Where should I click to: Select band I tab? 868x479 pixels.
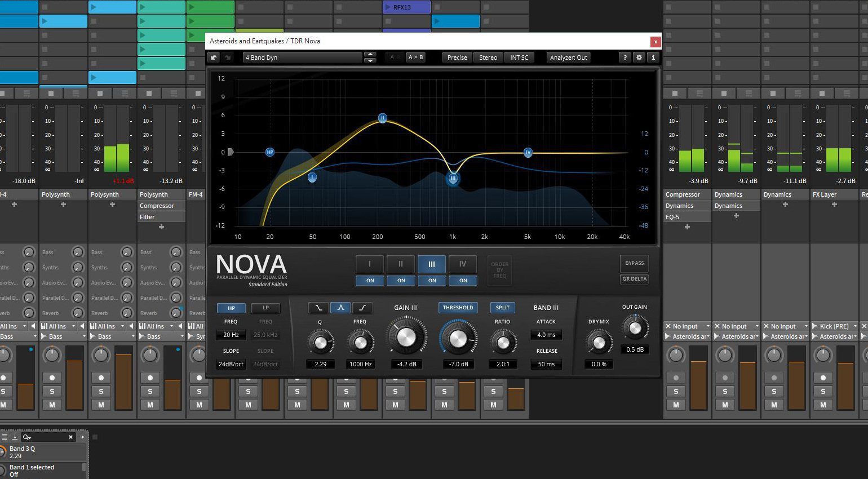(370, 264)
